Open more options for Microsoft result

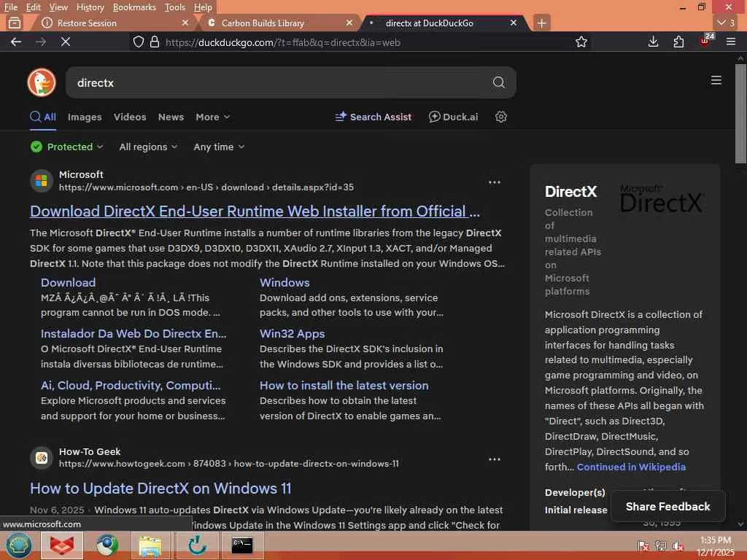tap(494, 182)
